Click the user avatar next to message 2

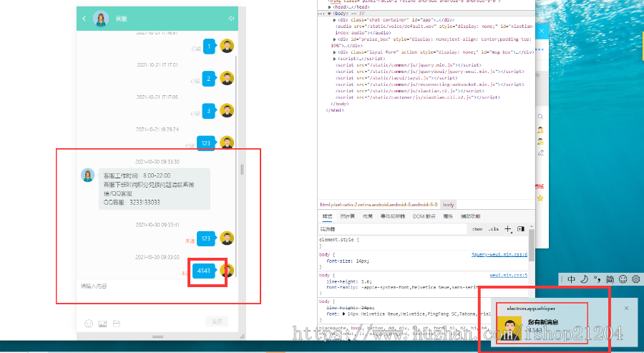point(227,78)
